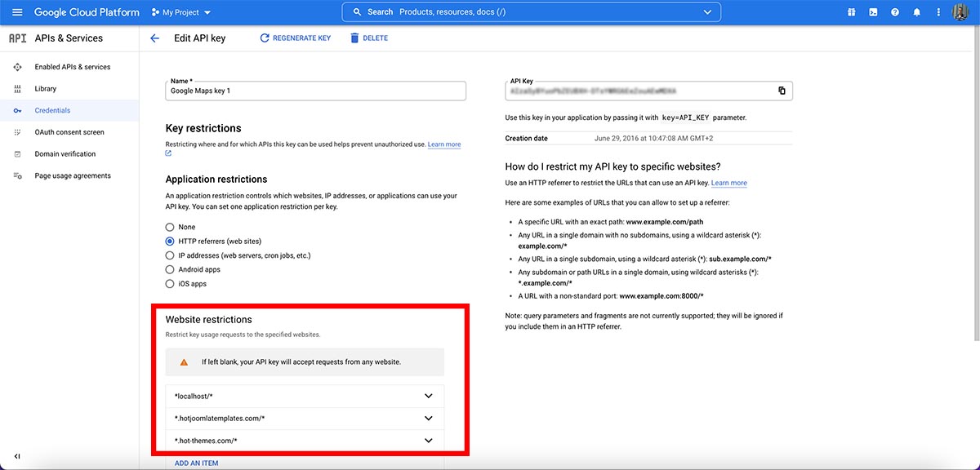Viewport: 980px width, 470px height.
Task: Activate Cloud Shell terminal icon
Action: 873,12
